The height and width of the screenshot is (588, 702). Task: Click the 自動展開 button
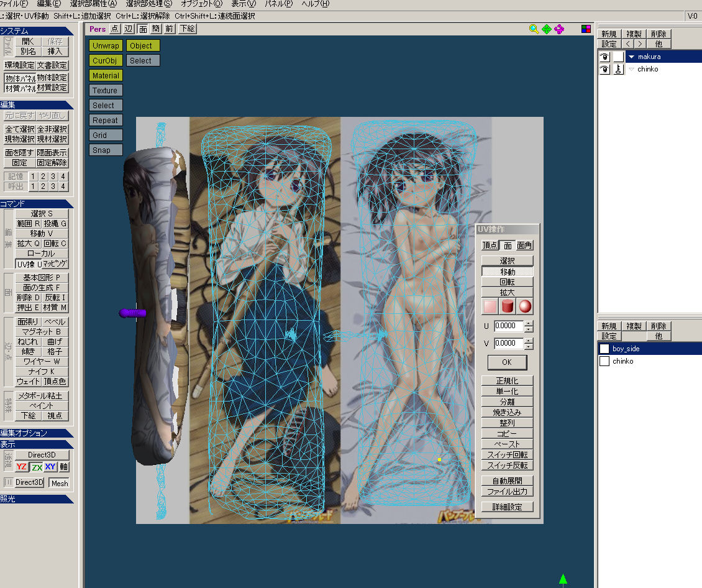tap(508, 480)
